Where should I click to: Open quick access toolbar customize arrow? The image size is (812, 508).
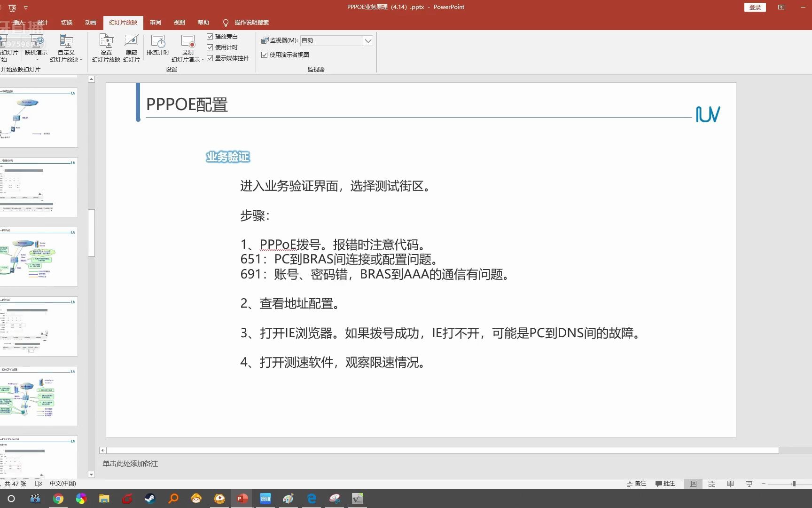coord(26,8)
